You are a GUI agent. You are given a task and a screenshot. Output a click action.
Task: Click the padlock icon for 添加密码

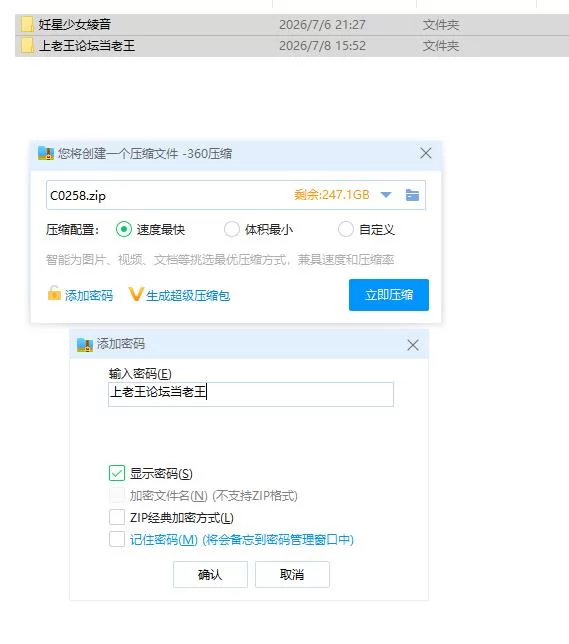[x=54, y=294]
